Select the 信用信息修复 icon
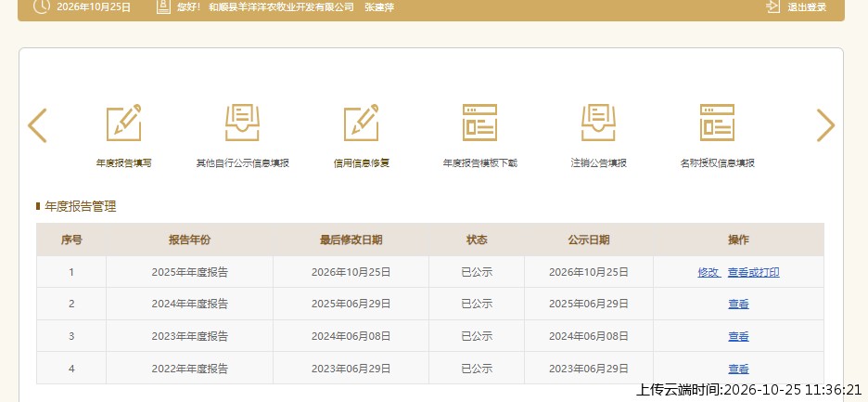Screen dimensions: 868x402 click(362, 123)
